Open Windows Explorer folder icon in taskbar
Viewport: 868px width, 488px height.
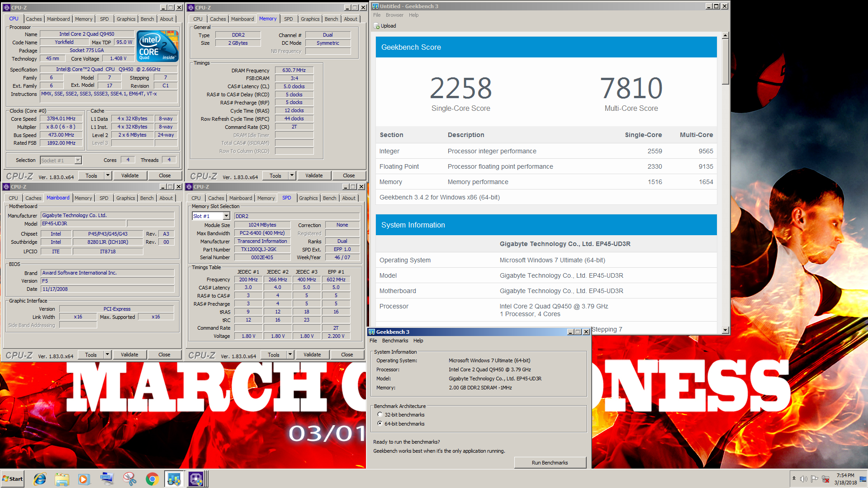coord(62,479)
